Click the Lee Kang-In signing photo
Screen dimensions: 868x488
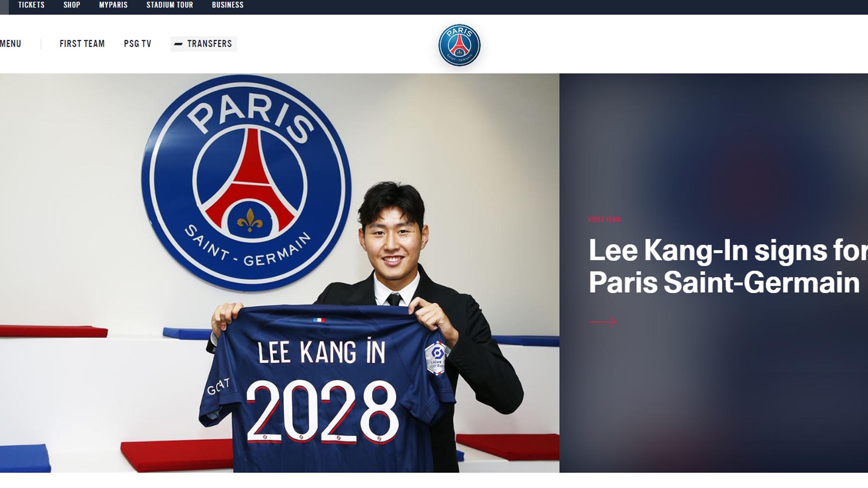[x=279, y=273]
